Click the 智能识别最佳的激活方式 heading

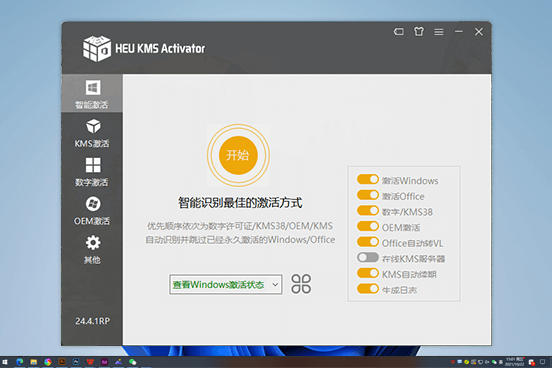tap(240, 203)
